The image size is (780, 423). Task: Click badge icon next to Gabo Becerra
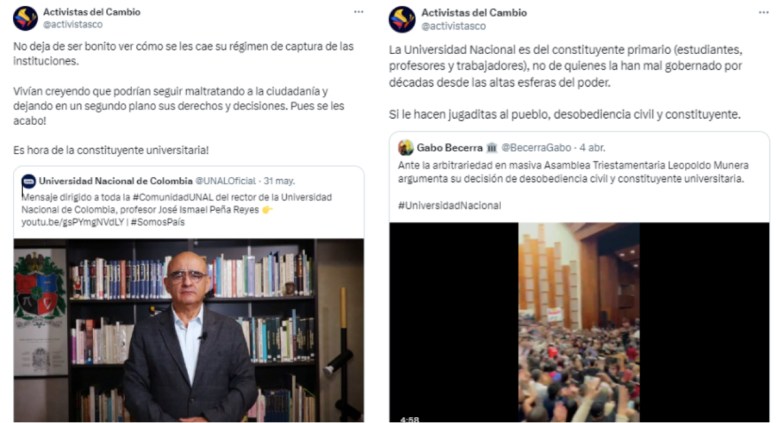click(x=491, y=148)
